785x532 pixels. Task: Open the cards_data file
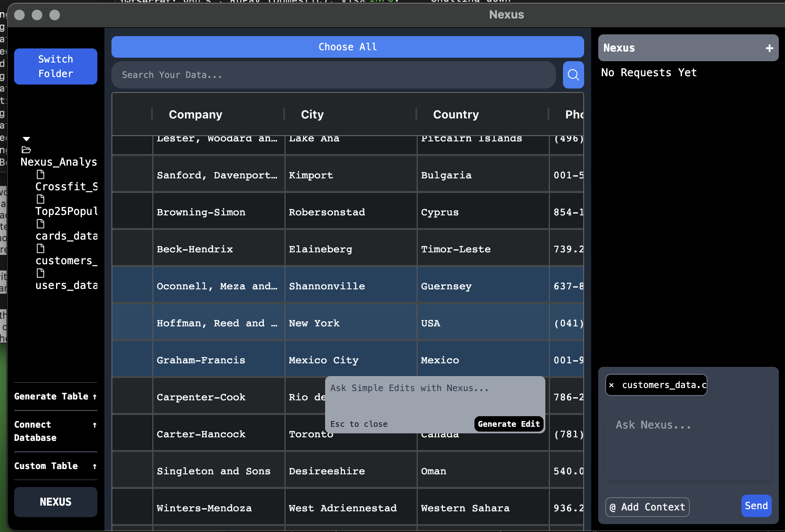coord(67,236)
